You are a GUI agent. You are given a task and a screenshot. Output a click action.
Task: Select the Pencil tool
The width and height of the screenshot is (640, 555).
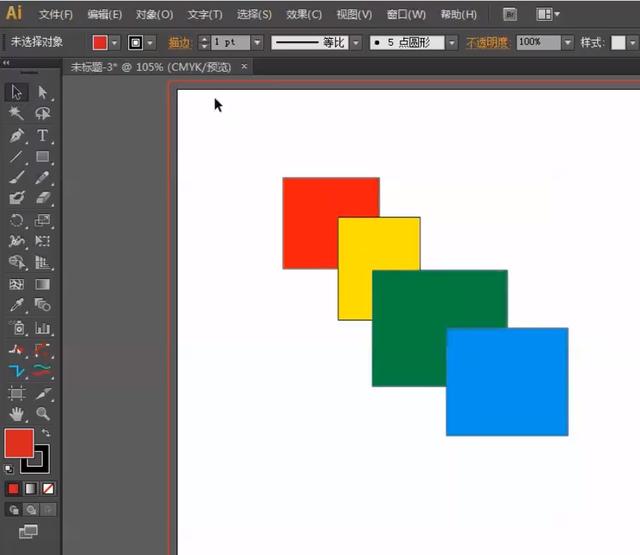pyautogui.click(x=42, y=178)
